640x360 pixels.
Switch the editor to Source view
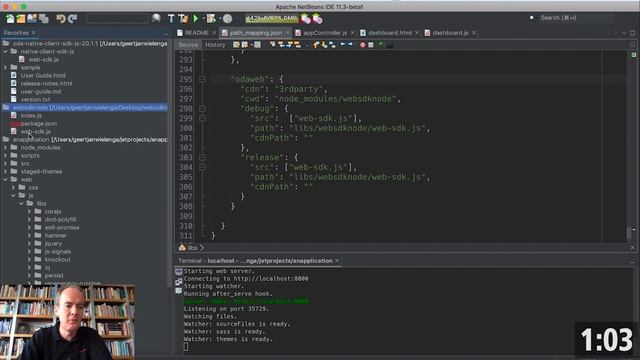tap(188, 44)
